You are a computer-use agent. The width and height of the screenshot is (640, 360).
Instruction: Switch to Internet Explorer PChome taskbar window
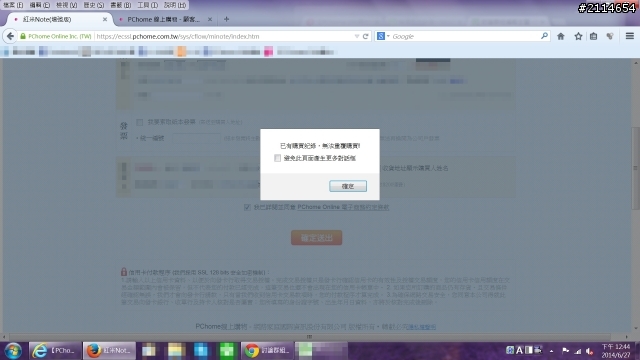[55, 351]
